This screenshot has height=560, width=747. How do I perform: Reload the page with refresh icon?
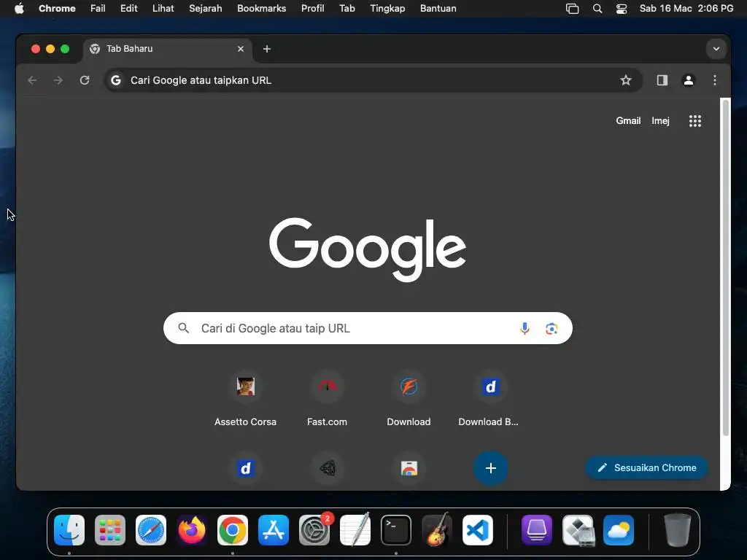click(x=85, y=80)
